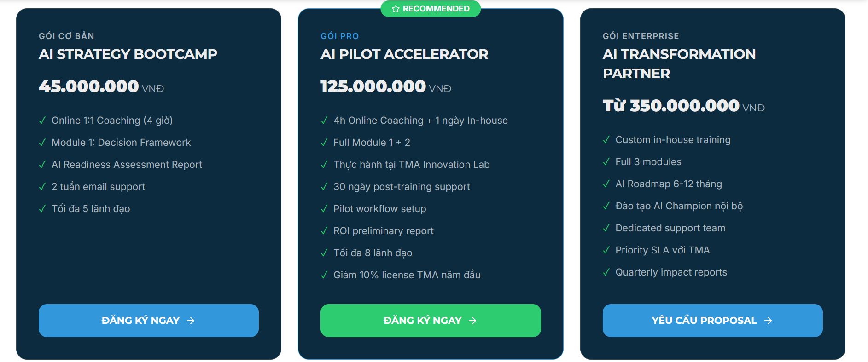Click checkmark next to Online 1:1 Coaching
Image resolution: width=868 pixels, height=362 pixels.
42,121
